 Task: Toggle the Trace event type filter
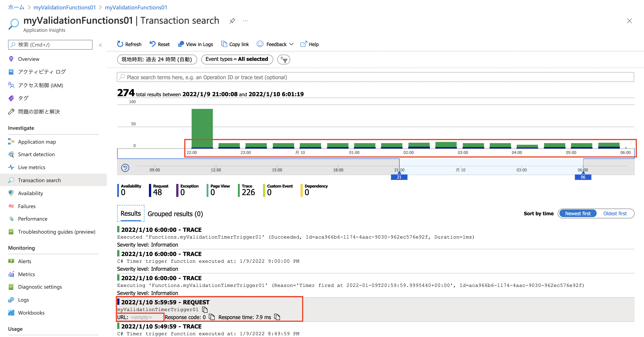click(x=247, y=190)
